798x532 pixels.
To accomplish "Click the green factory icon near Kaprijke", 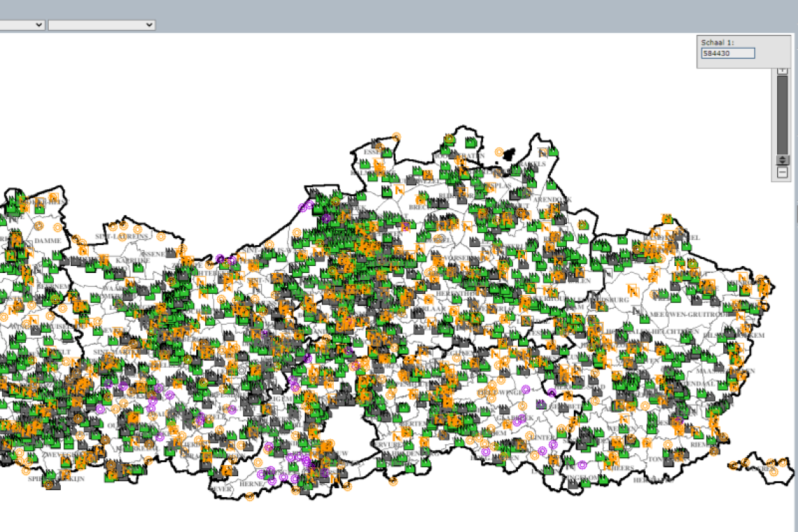I will (x=138, y=267).
